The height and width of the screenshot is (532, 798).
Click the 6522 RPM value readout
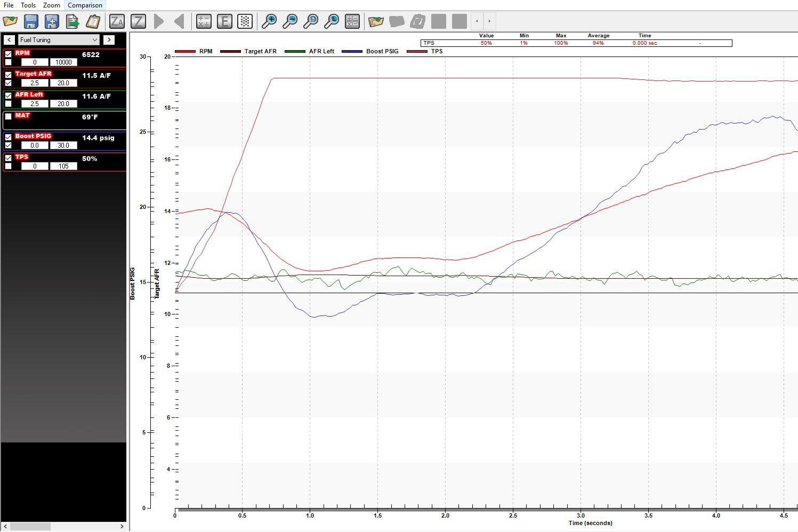tap(91, 55)
